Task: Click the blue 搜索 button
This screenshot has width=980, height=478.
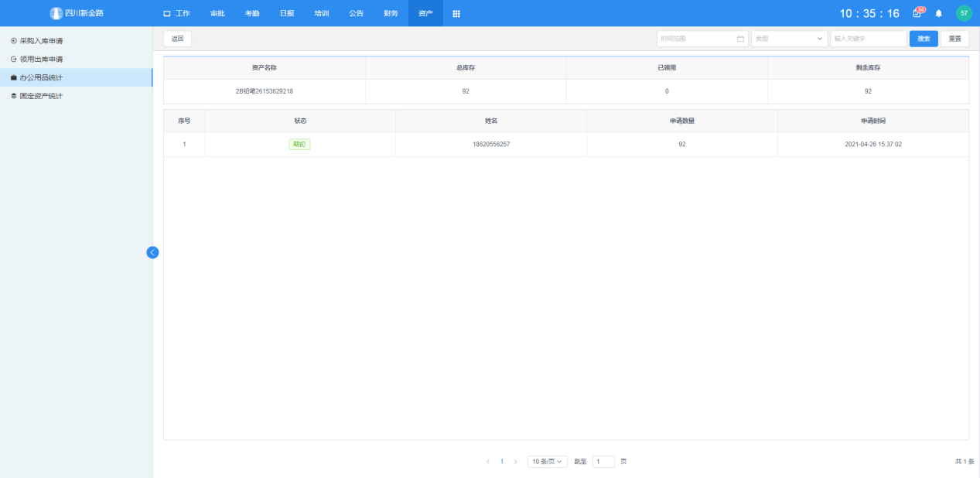Action: [924, 39]
